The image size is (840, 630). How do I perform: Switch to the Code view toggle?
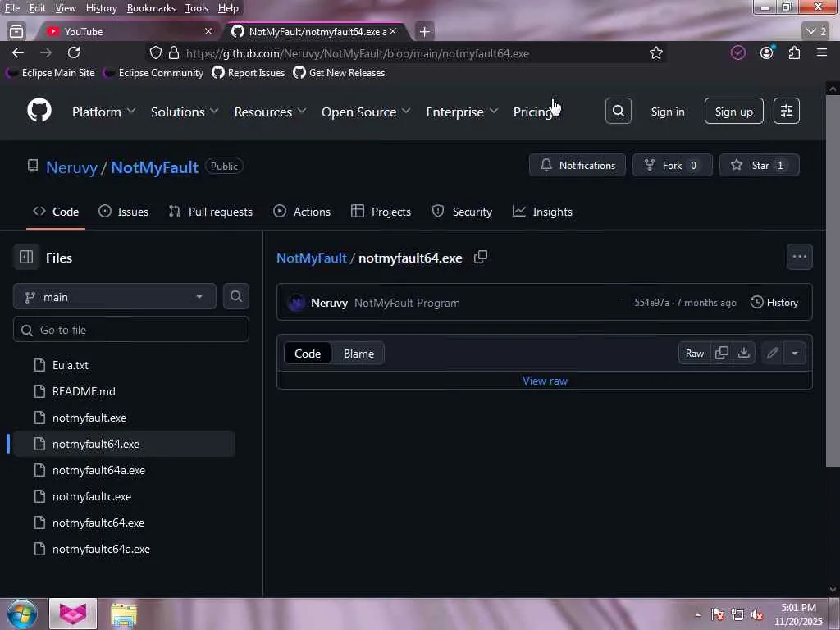click(308, 354)
